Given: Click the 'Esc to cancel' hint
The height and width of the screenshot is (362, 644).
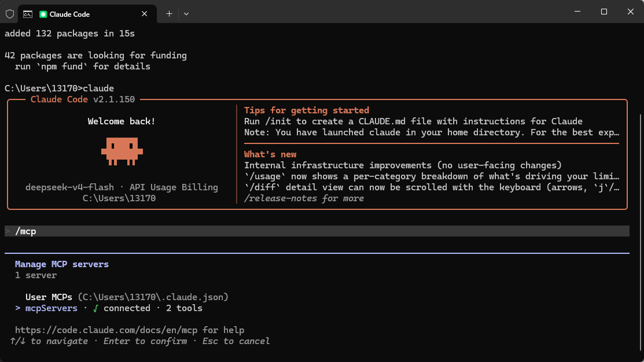Looking at the screenshot, I should click(x=235, y=341).
